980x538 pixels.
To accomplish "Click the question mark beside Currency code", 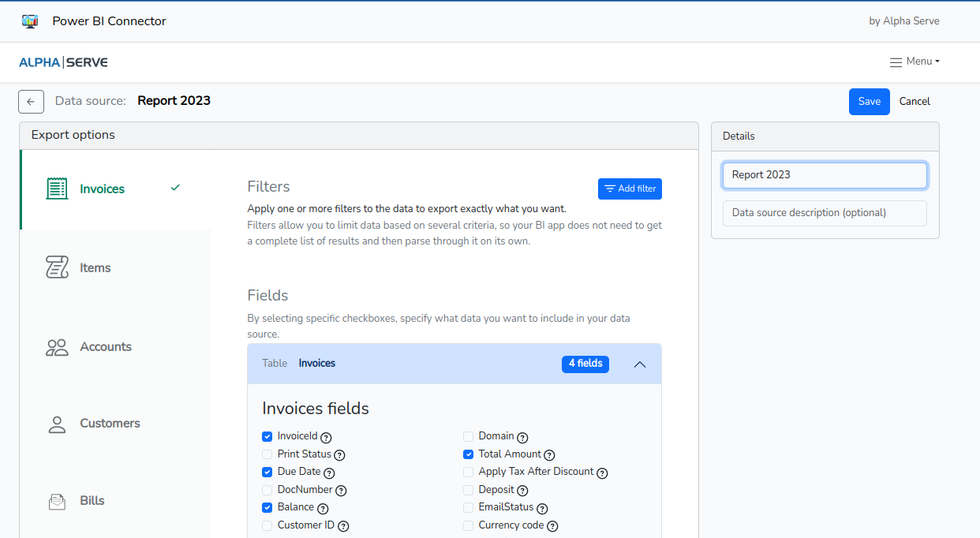I will [552, 526].
